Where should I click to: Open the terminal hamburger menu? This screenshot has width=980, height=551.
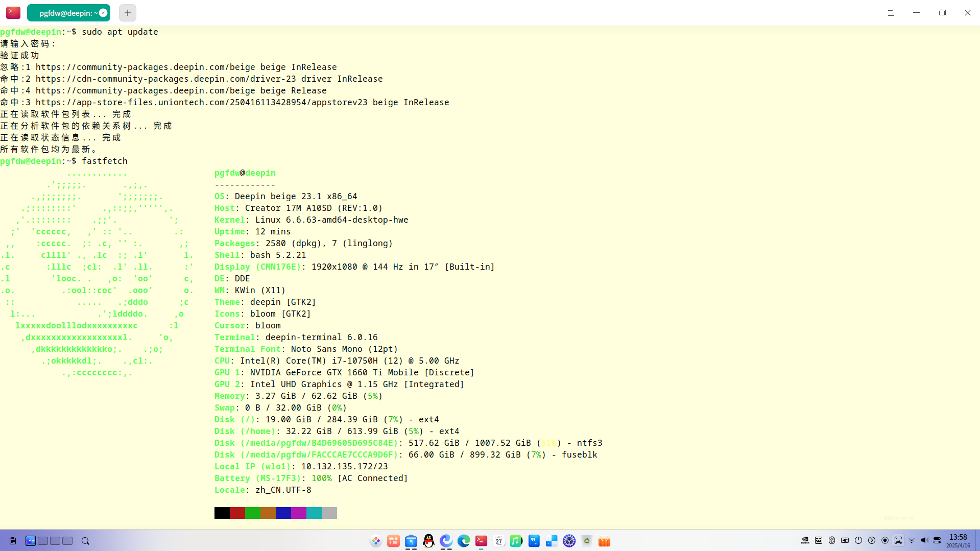891,13
